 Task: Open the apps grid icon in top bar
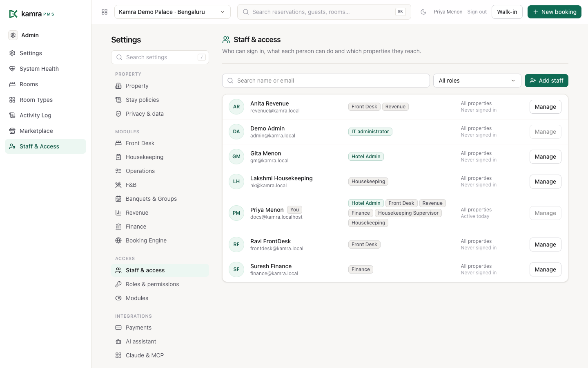[105, 12]
